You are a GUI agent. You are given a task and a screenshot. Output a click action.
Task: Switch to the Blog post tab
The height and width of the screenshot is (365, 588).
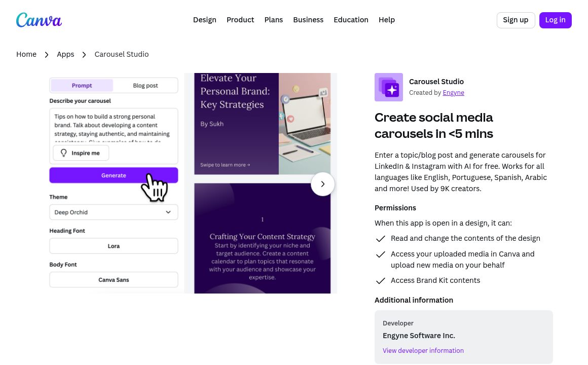145,86
